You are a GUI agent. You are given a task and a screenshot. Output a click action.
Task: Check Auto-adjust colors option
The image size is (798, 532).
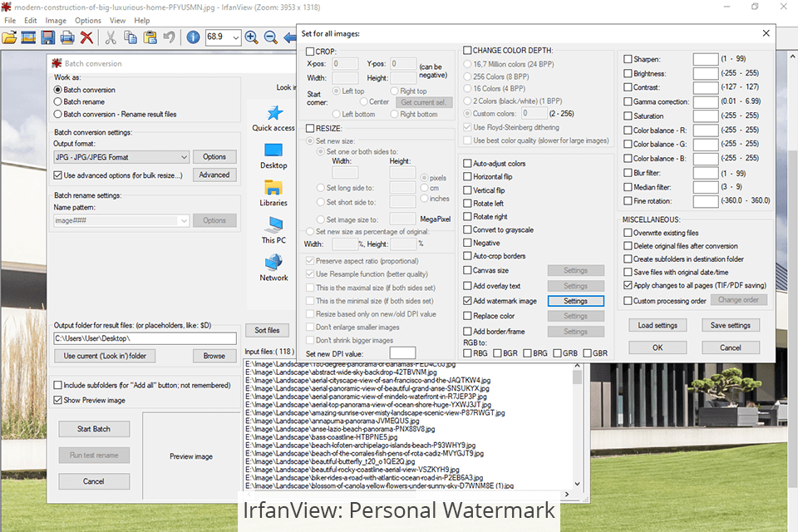[467, 164]
